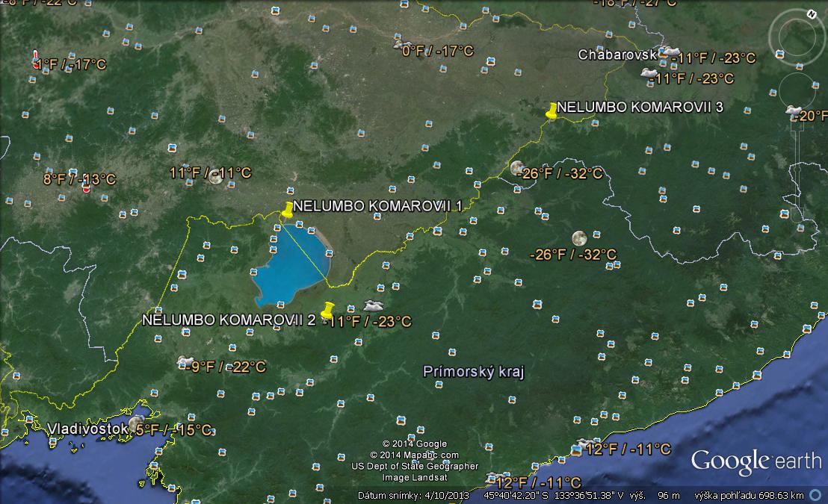Open moon weather icon at 11°F / -11°C

tap(215, 177)
